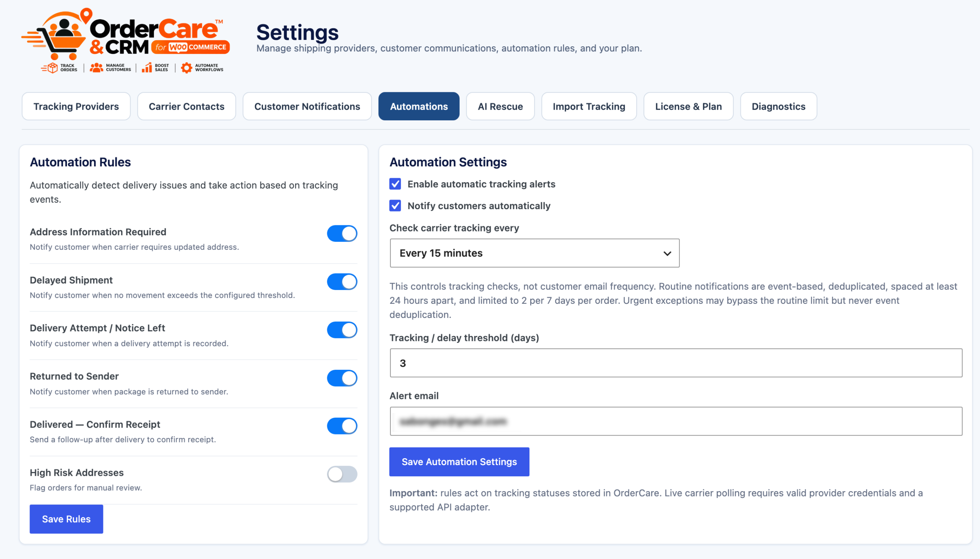Click the Automation Settings heading

click(x=448, y=162)
